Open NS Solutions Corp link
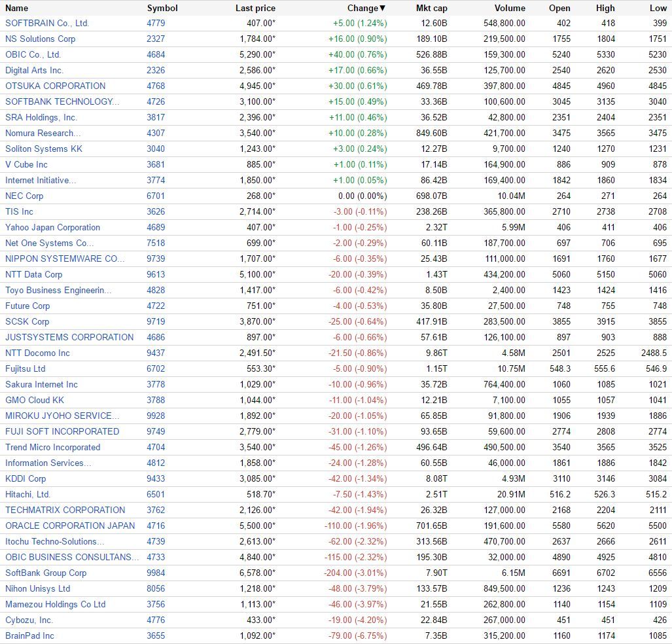 coord(41,39)
